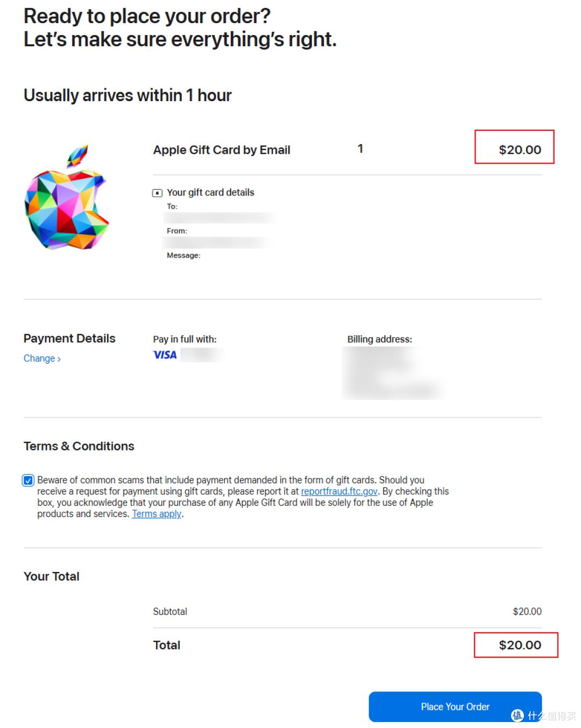Open the Terms apply link
Viewport: 581px width, 728px height.
[x=157, y=514]
